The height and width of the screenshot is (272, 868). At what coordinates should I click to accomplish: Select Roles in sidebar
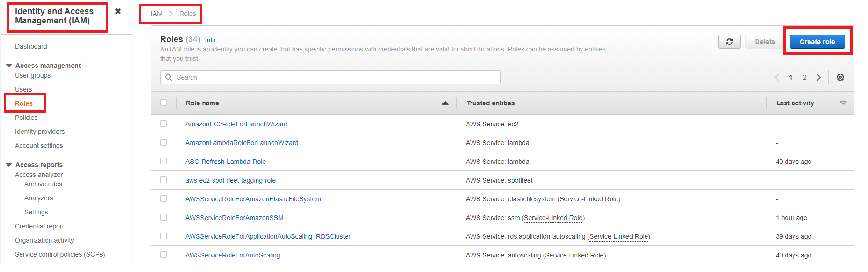[x=24, y=103]
